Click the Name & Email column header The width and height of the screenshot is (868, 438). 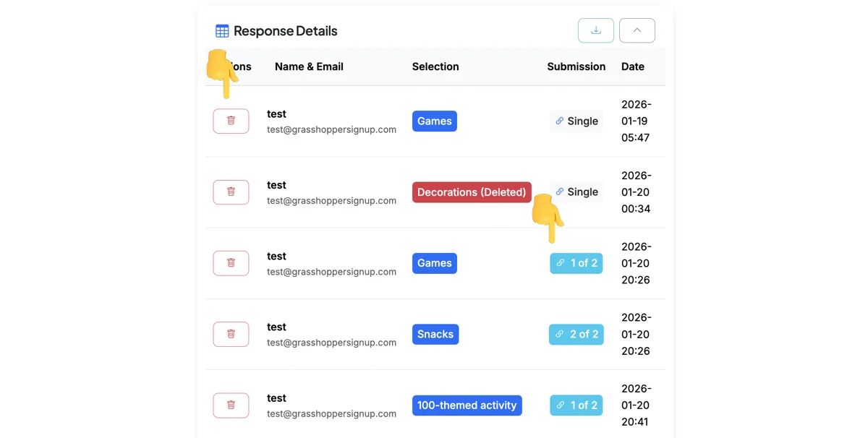[x=309, y=66]
